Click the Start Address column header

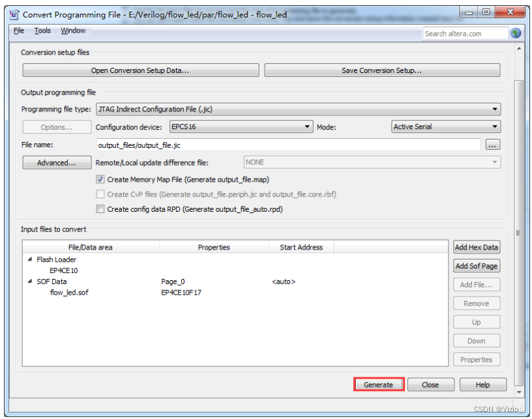[301, 247]
